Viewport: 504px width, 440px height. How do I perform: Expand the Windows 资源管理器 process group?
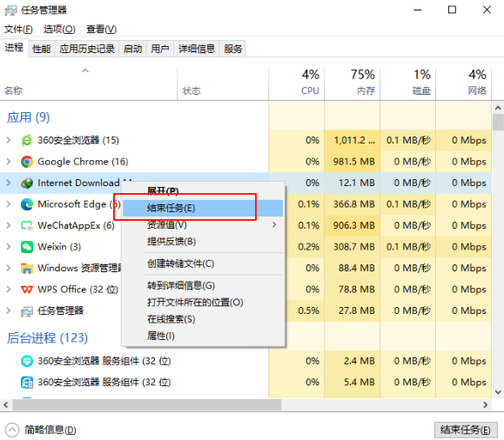click(x=9, y=268)
